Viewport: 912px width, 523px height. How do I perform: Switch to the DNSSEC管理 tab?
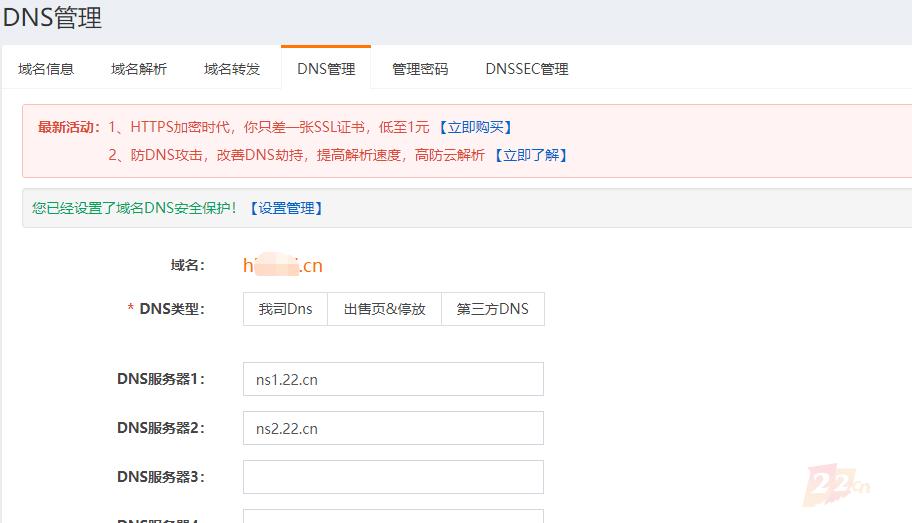point(527,69)
